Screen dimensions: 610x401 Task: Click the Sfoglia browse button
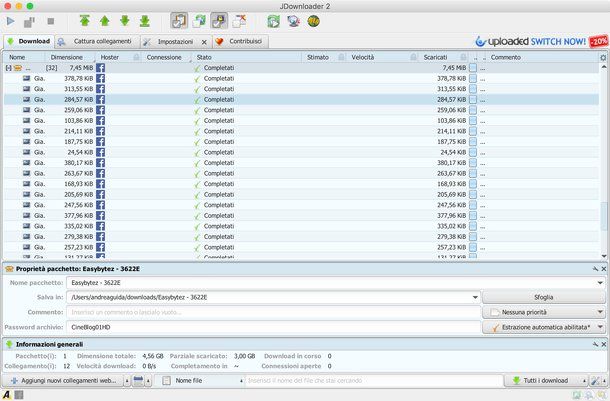point(544,297)
